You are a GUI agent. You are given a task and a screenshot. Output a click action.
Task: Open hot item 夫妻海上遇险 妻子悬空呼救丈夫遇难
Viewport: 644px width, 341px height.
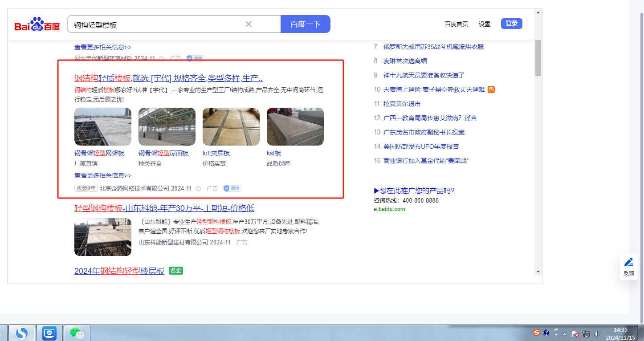click(434, 89)
